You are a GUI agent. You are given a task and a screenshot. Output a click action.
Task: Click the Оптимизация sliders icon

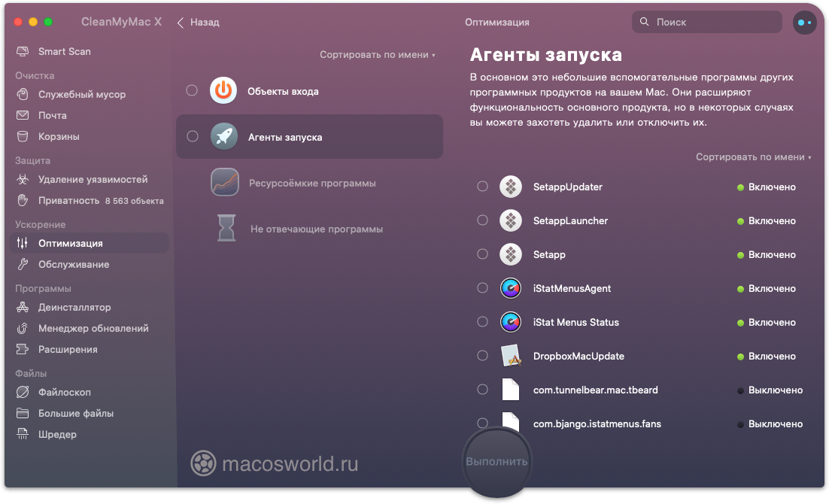(23, 243)
